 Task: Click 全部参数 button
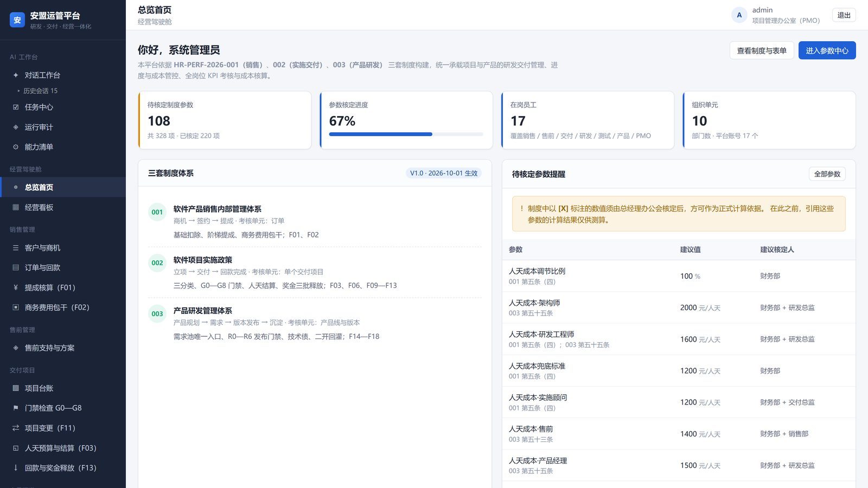[827, 174]
